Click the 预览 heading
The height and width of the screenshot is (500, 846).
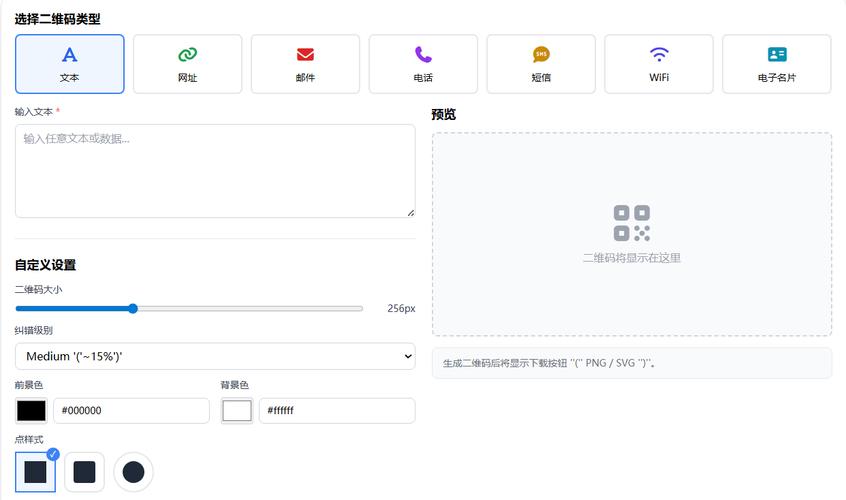(444, 114)
